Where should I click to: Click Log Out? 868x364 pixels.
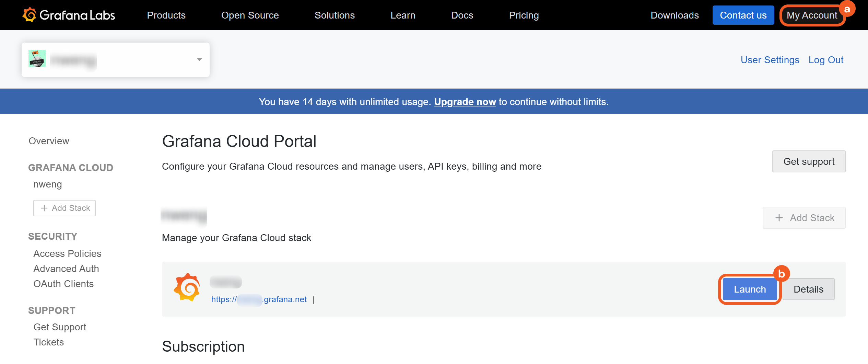826,60
